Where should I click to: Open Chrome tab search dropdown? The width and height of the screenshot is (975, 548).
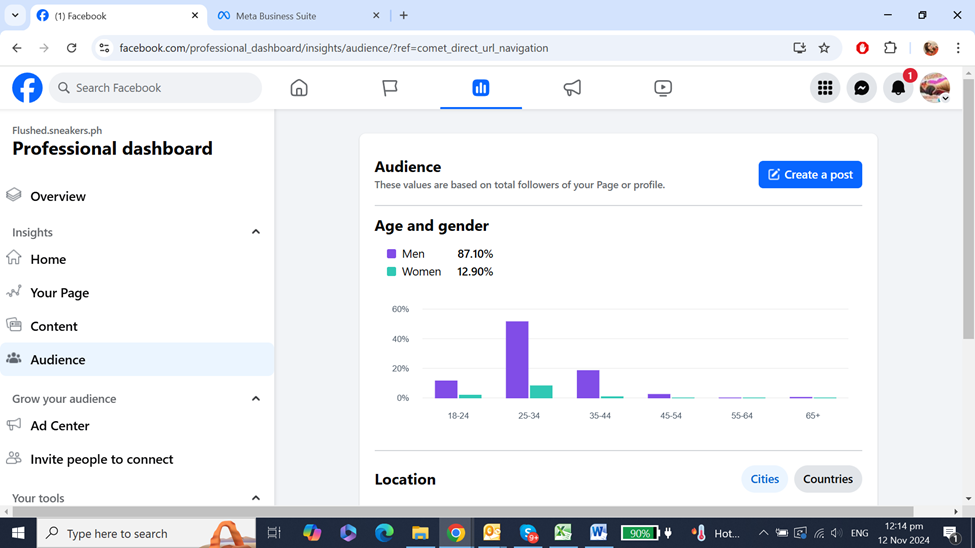tap(15, 16)
